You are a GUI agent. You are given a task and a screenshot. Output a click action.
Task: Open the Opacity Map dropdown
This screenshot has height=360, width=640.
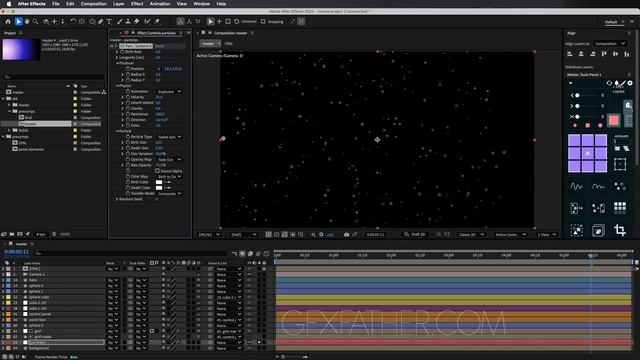coord(169,159)
